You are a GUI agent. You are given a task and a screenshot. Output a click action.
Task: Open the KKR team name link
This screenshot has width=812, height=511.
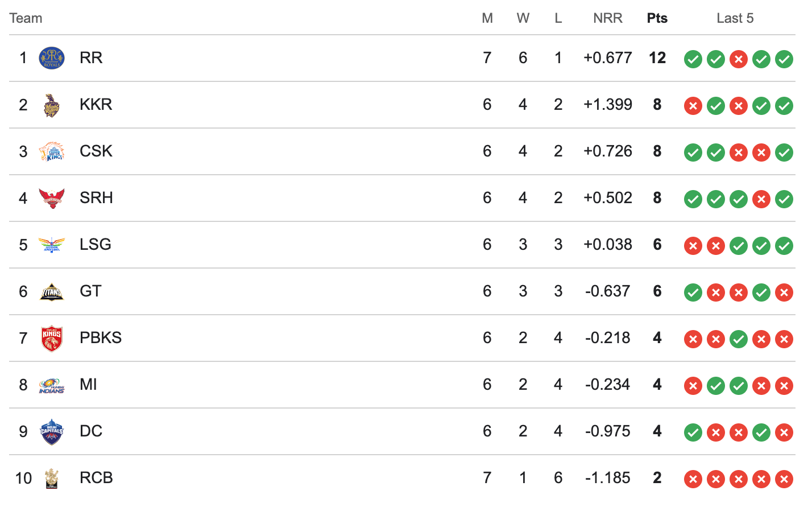tap(96, 105)
